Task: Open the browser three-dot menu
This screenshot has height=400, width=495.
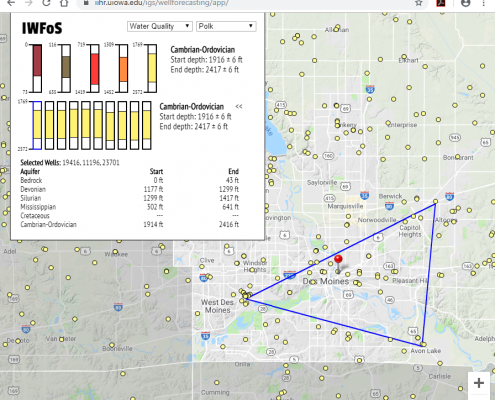Action: (x=484, y=3)
